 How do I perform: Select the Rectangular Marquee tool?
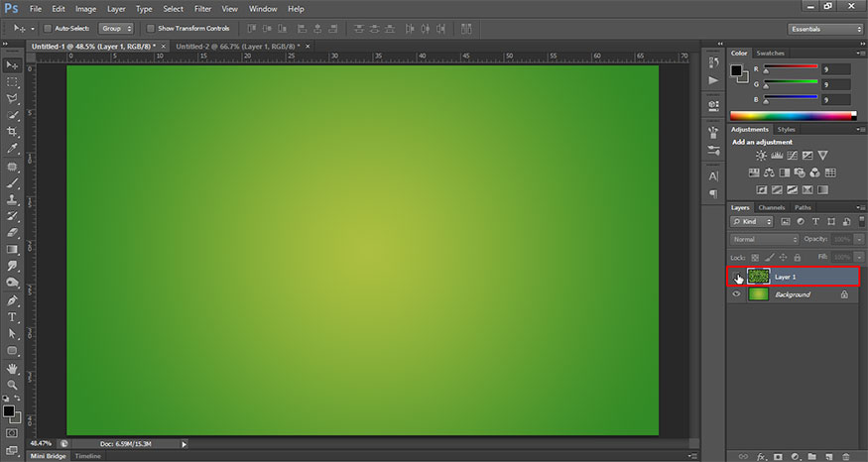(13, 81)
